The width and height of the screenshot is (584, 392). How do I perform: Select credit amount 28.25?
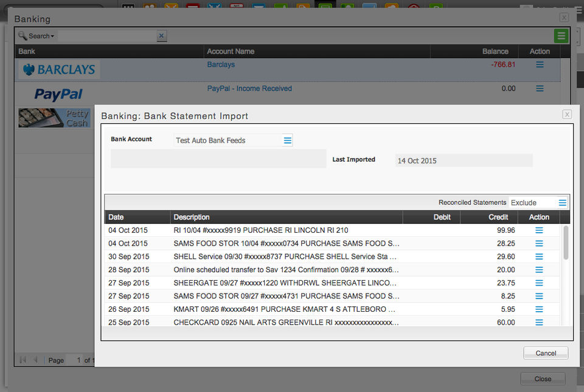point(506,243)
